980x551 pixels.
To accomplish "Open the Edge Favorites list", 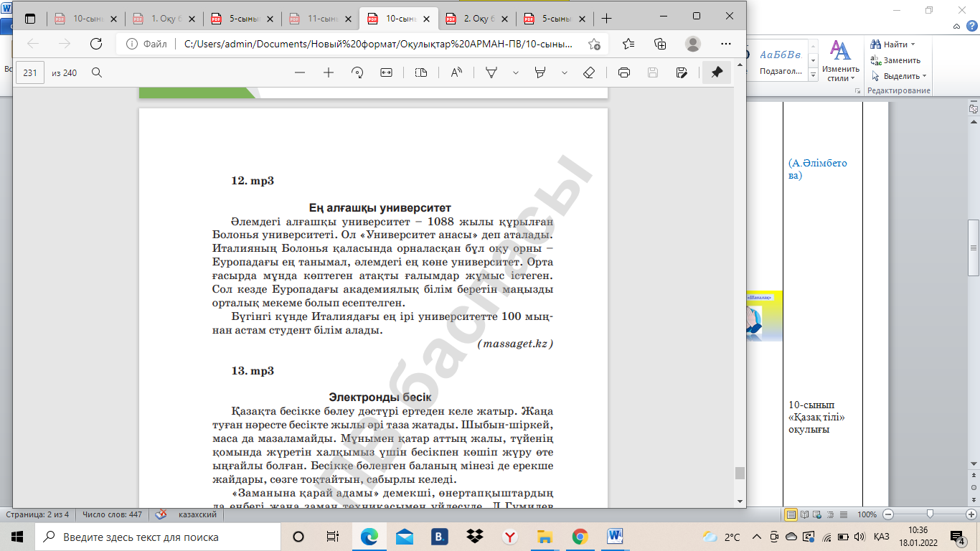I will 628,44.
